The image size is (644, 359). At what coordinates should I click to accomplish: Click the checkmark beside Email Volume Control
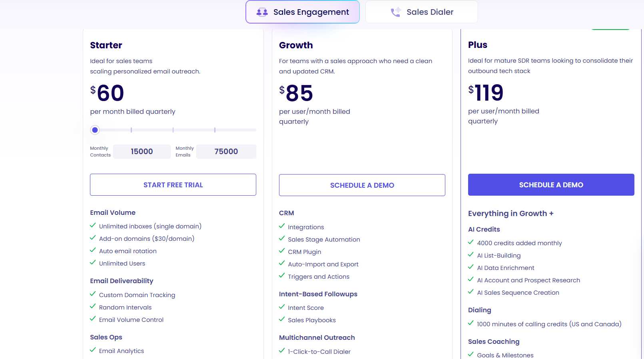point(93,319)
